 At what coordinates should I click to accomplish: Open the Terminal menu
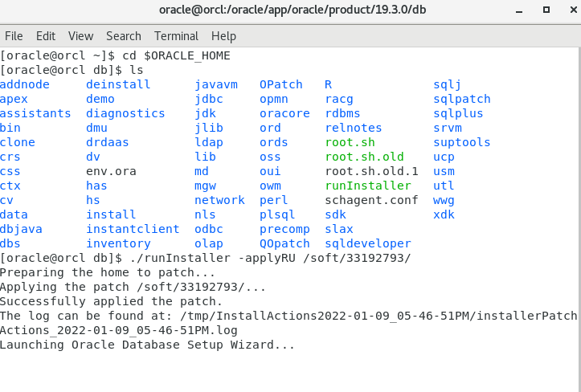(176, 36)
